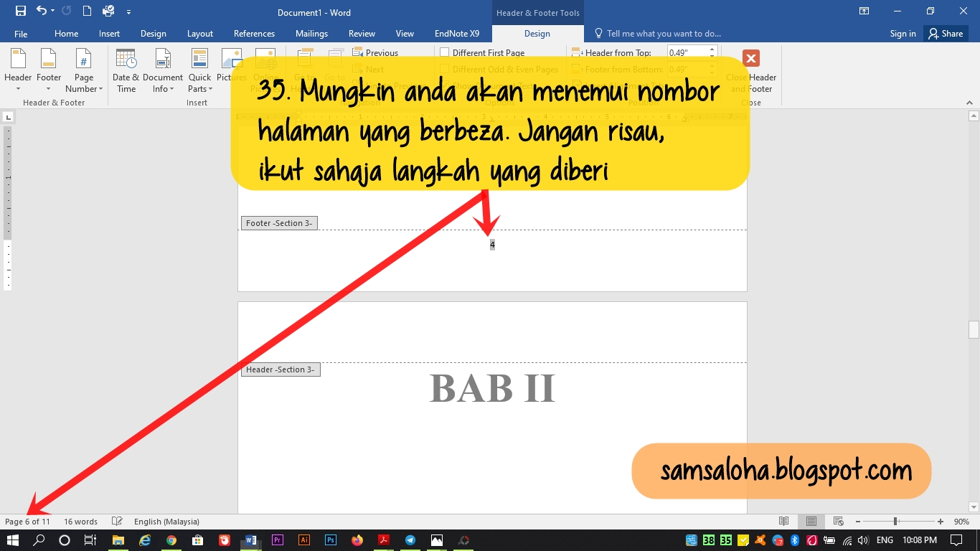Open the undo history dropdown arrow
This screenshot has height=551, width=980.
coord(52,11)
